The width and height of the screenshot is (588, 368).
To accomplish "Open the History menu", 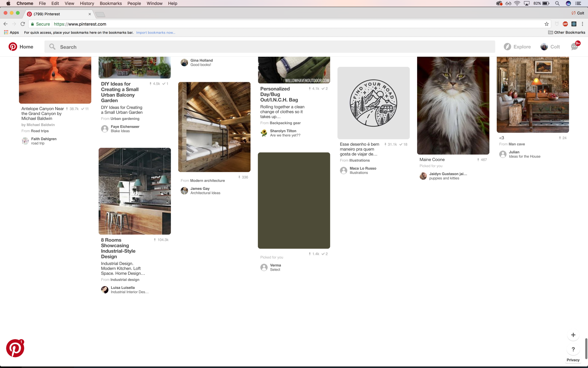I will click(87, 3).
